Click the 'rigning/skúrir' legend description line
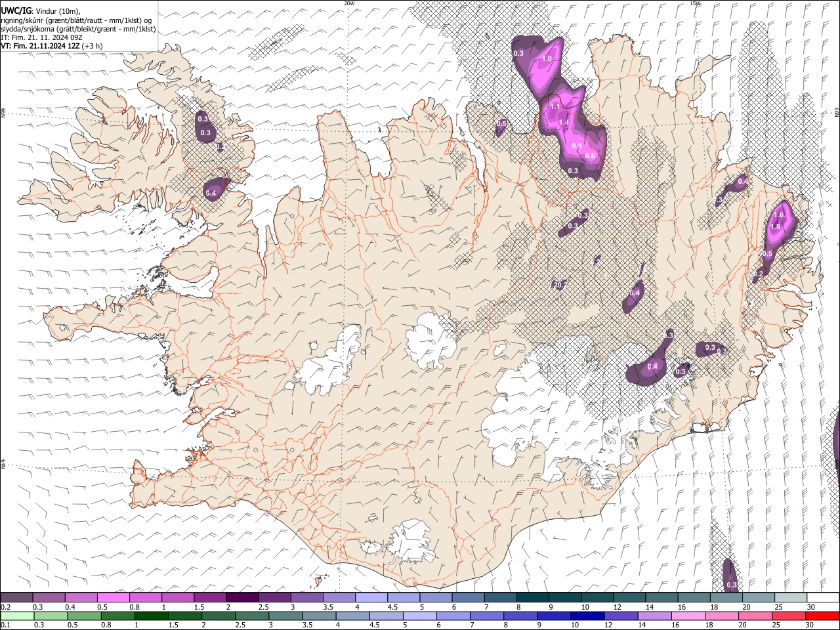Image resolution: width=840 pixels, height=630 pixels. pyautogui.click(x=77, y=20)
